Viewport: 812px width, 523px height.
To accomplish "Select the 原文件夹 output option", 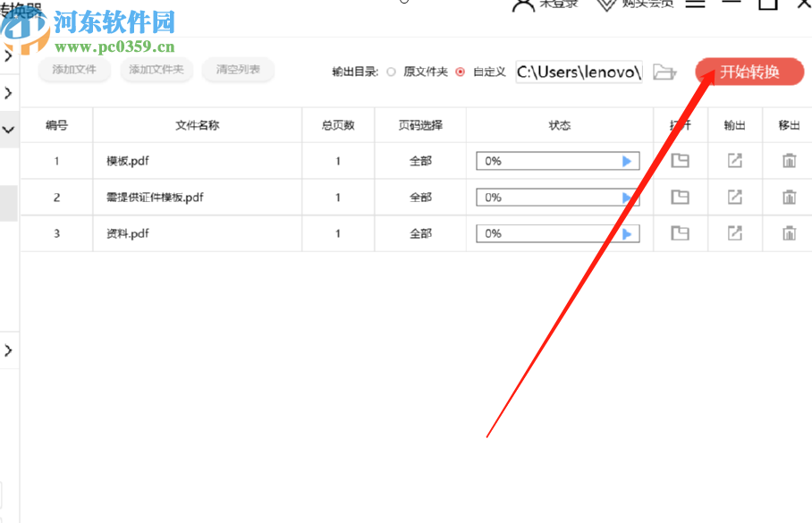I will [392, 72].
